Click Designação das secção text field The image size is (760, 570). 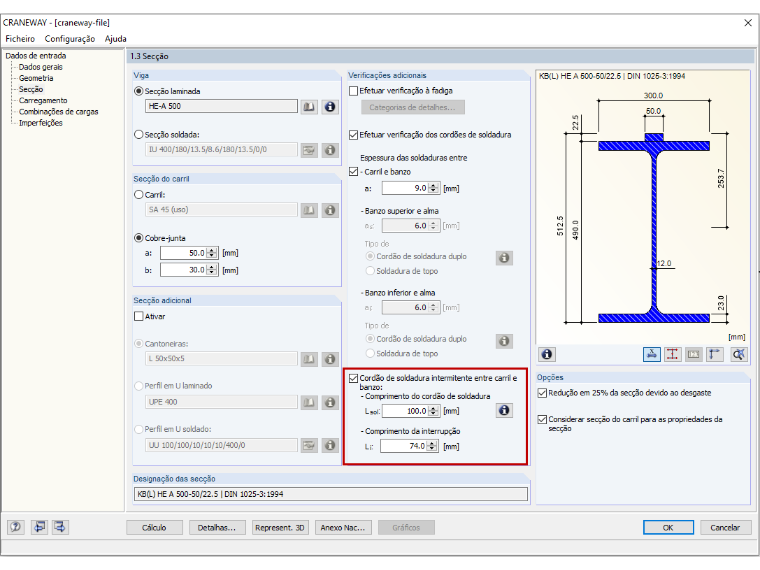coord(331,494)
